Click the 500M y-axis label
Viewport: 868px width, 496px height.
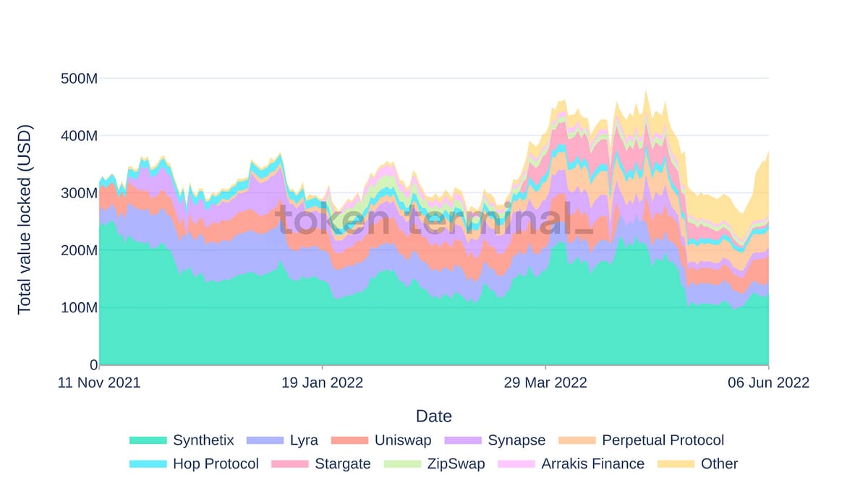point(79,78)
